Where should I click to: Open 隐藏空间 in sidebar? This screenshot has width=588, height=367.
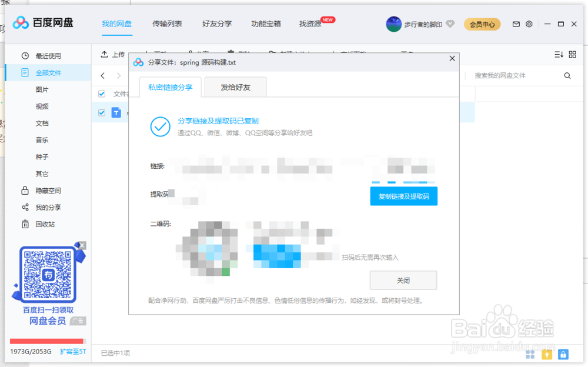tap(48, 191)
